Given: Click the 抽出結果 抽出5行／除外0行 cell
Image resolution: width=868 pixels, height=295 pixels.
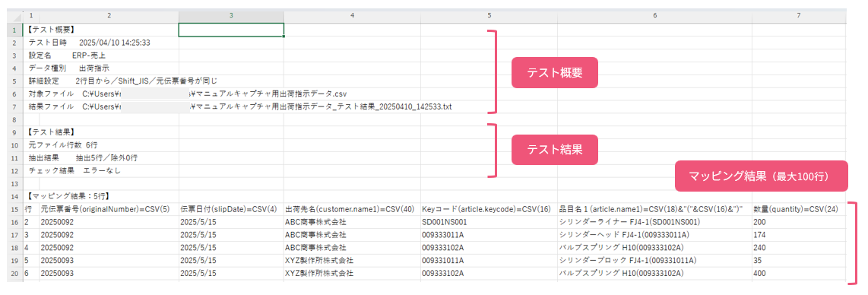Looking at the screenshot, I should [83, 157].
